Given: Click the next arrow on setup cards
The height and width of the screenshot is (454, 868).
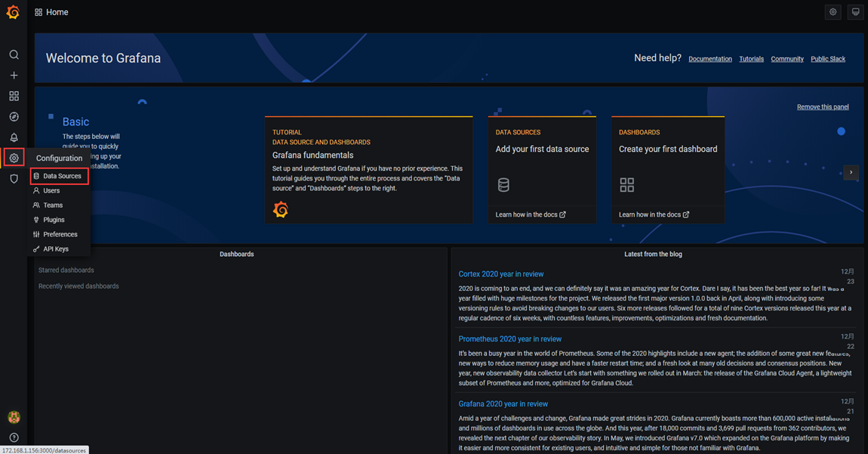Looking at the screenshot, I should 851,171.
